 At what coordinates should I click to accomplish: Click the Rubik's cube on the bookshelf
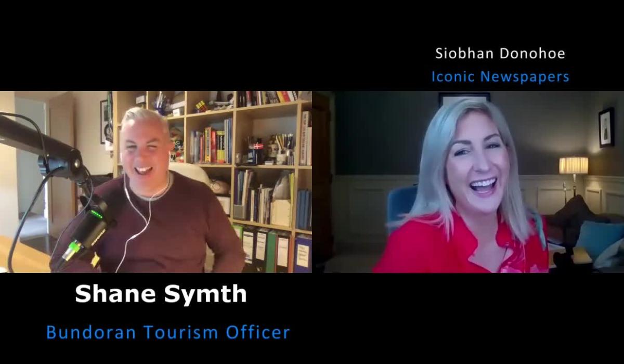tap(200, 106)
